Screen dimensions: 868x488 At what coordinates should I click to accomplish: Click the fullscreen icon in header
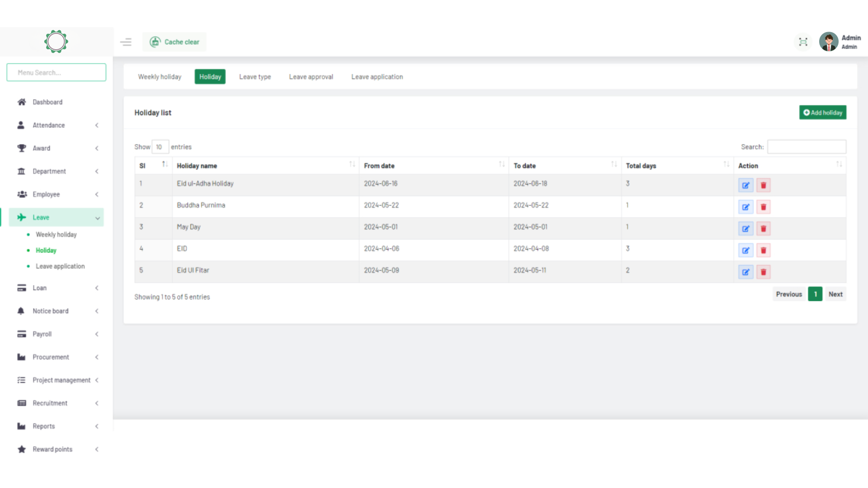tap(803, 42)
